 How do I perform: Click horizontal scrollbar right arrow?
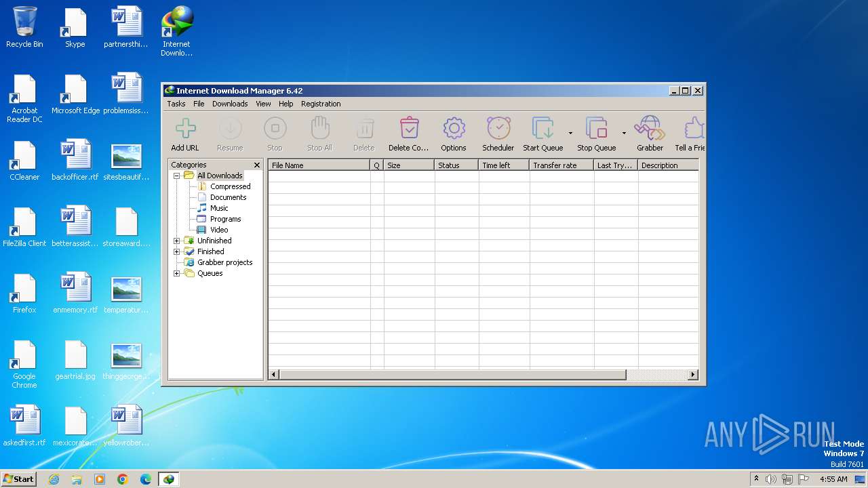point(693,374)
